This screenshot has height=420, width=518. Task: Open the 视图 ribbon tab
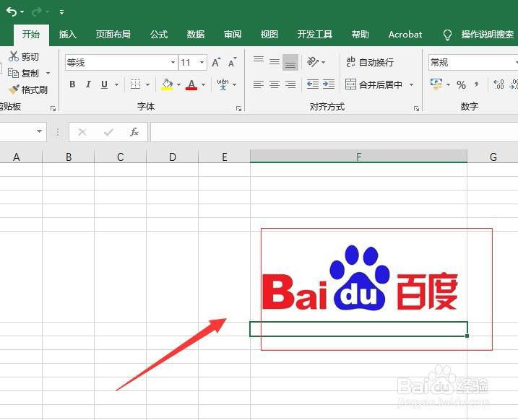(269, 35)
